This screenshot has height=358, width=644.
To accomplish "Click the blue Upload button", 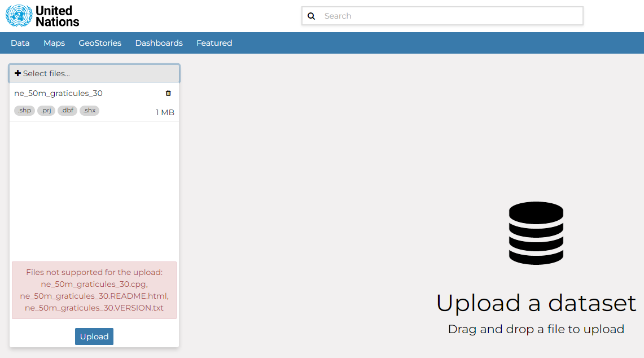I will click(x=94, y=337).
